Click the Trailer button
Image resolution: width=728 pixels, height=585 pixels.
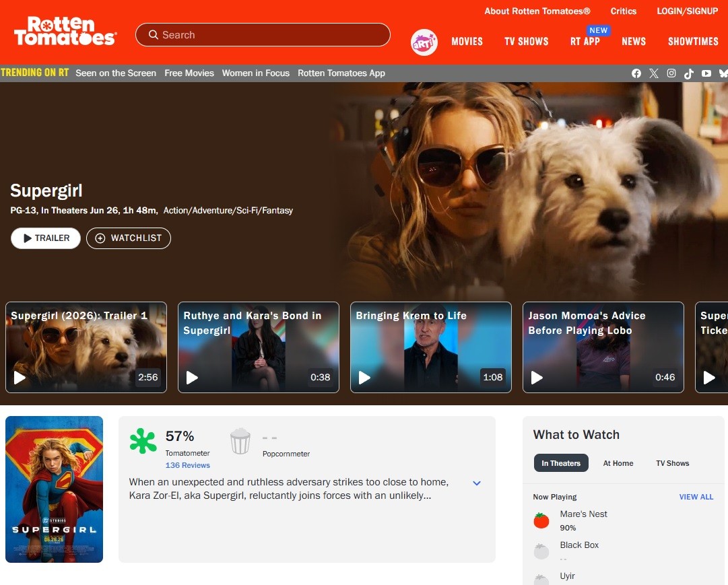tap(46, 238)
